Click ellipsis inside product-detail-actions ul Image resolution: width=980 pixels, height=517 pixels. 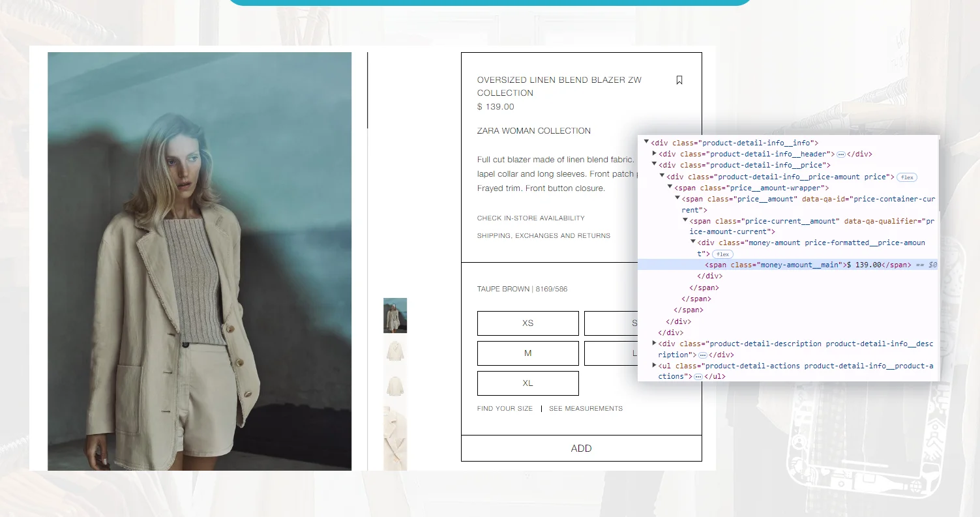pos(698,376)
